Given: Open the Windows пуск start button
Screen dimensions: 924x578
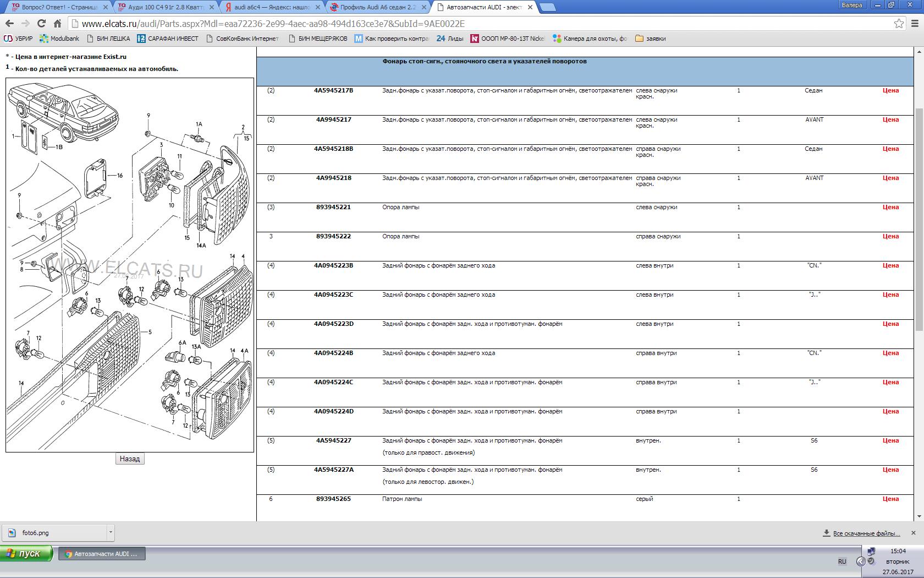Looking at the screenshot, I should (x=26, y=553).
